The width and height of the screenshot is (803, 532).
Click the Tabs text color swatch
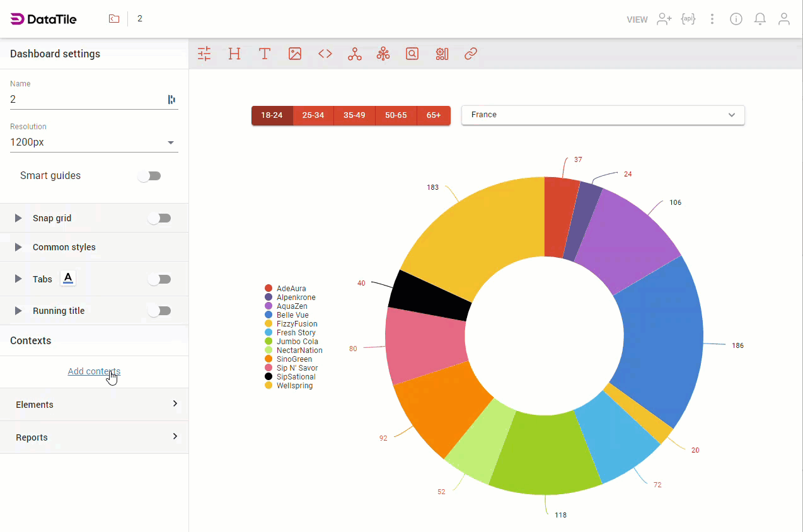pyautogui.click(x=68, y=278)
